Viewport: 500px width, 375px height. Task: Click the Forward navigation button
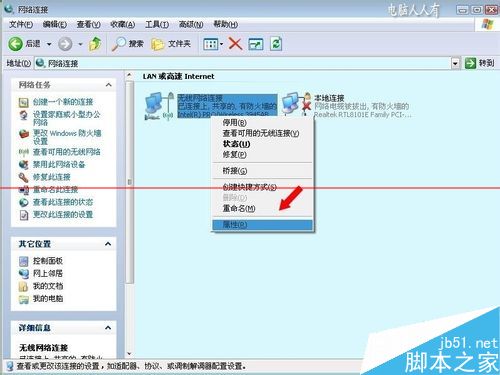point(65,44)
